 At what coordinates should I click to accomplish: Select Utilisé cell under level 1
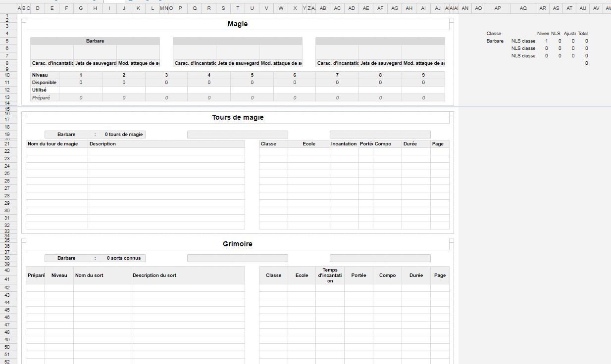coord(81,90)
